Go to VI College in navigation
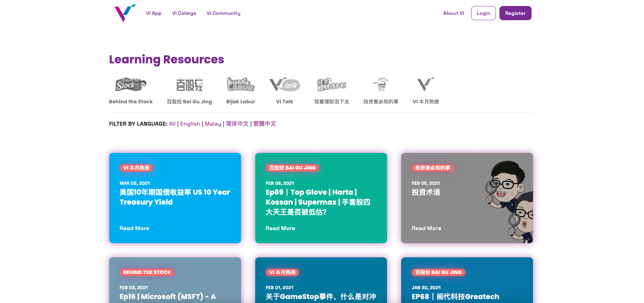This screenshot has width=644, height=303. 184,13
